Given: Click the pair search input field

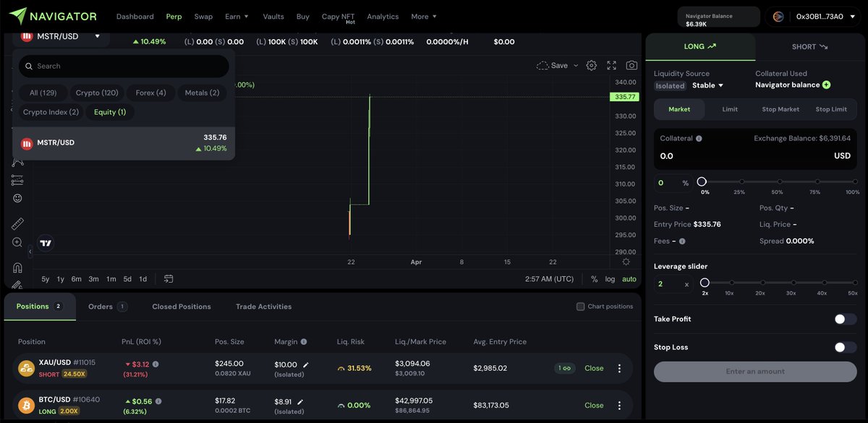Looking at the screenshot, I should 123,66.
